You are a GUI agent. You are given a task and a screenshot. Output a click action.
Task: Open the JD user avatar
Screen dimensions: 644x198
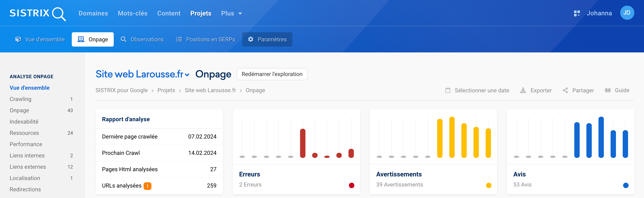[627, 13]
